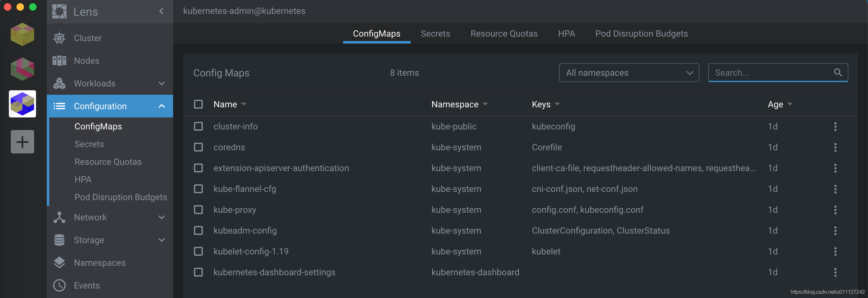This screenshot has height=298, width=868.
Task: Open the Cluster sidebar menu item
Action: tap(110, 38)
